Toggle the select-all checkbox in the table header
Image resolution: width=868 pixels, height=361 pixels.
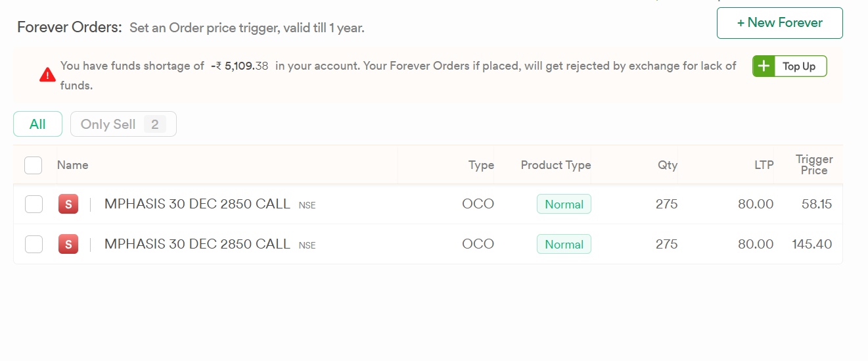(34, 165)
